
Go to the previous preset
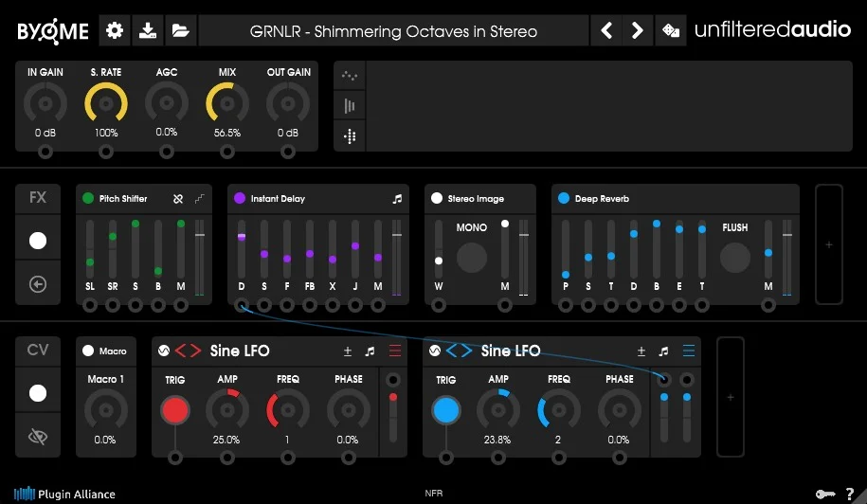[x=606, y=30]
